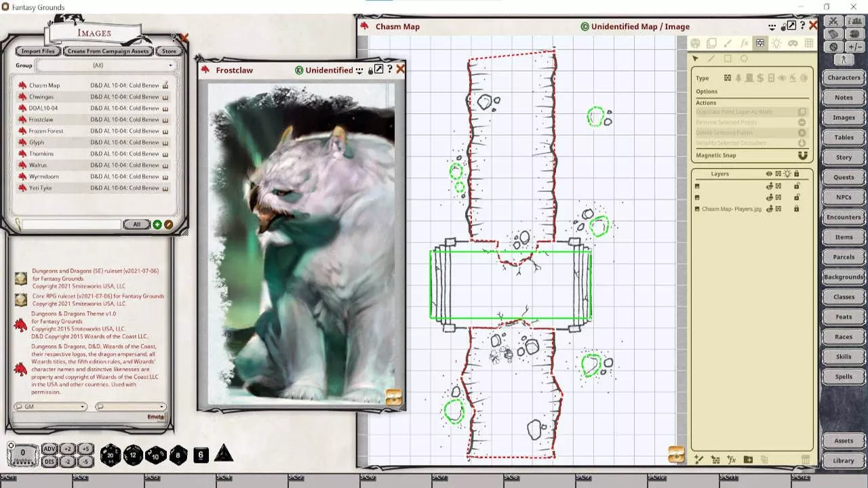Select the arrow pointer tool in Chasm Map
Image resolution: width=868 pixels, height=488 pixels.
click(696, 59)
